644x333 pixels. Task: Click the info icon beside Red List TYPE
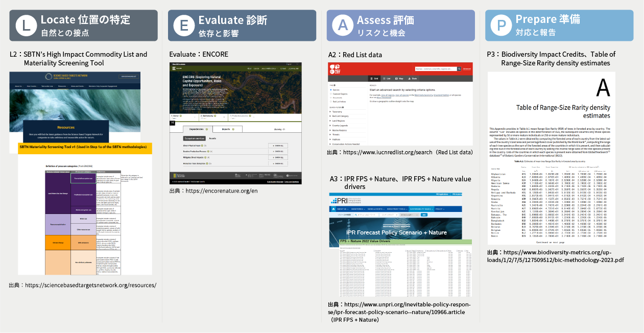[x=335, y=85]
